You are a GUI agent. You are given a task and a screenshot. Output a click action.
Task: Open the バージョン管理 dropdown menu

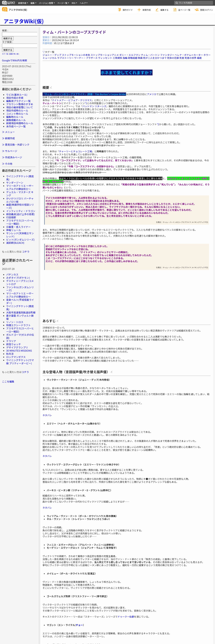pyautogui.click(x=47, y=3)
